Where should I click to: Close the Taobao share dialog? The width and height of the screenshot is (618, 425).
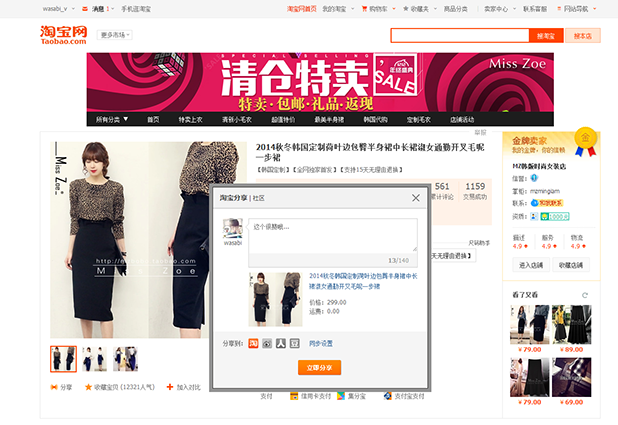415,198
